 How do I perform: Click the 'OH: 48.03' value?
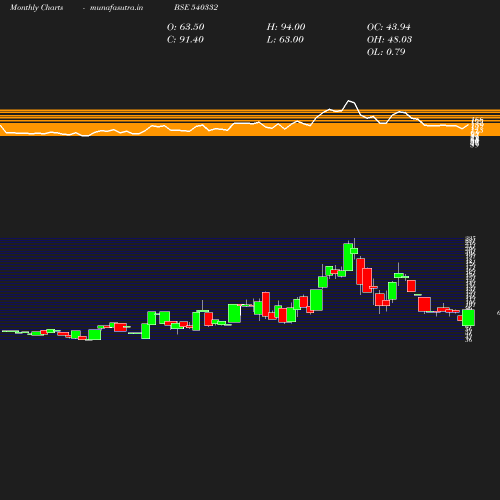click(x=389, y=39)
